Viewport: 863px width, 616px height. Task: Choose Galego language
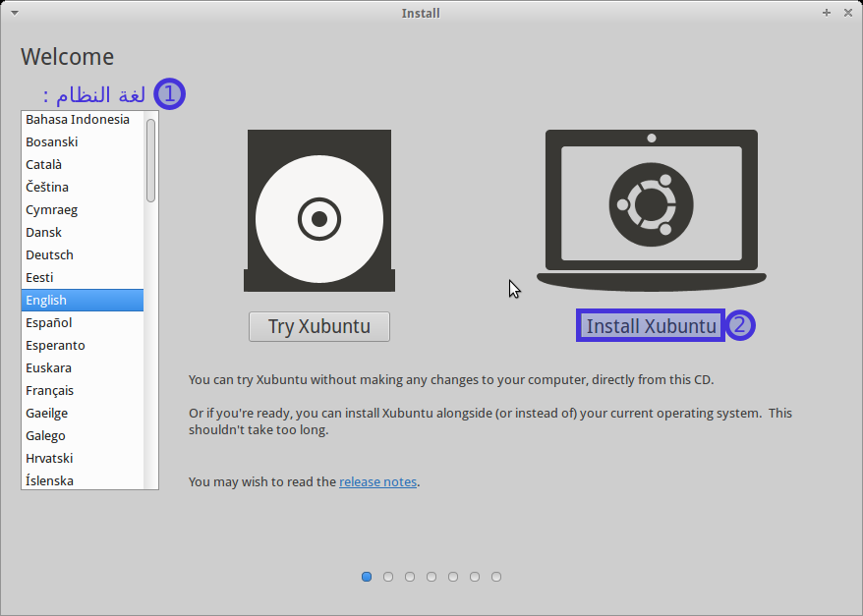83,435
